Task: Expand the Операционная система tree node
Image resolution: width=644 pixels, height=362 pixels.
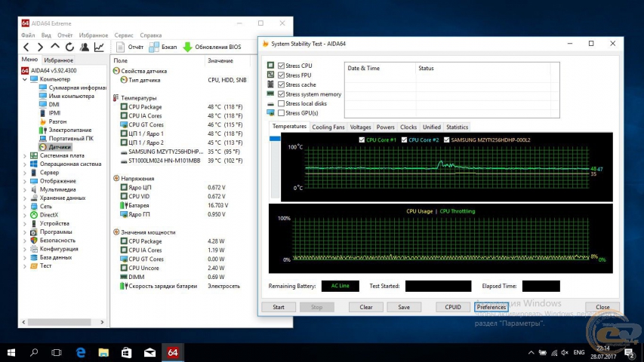Action: pyautogui.click(x=25, y=164)
